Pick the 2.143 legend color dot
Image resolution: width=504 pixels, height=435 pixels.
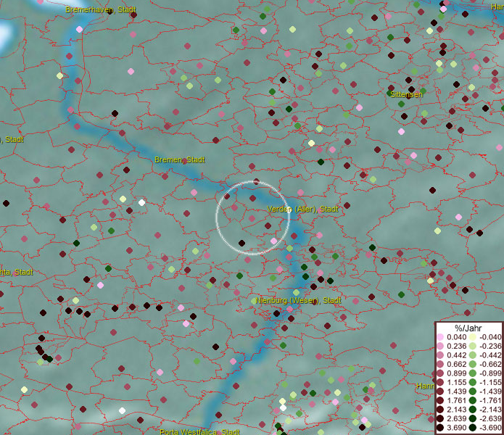[x=440, y=410]
